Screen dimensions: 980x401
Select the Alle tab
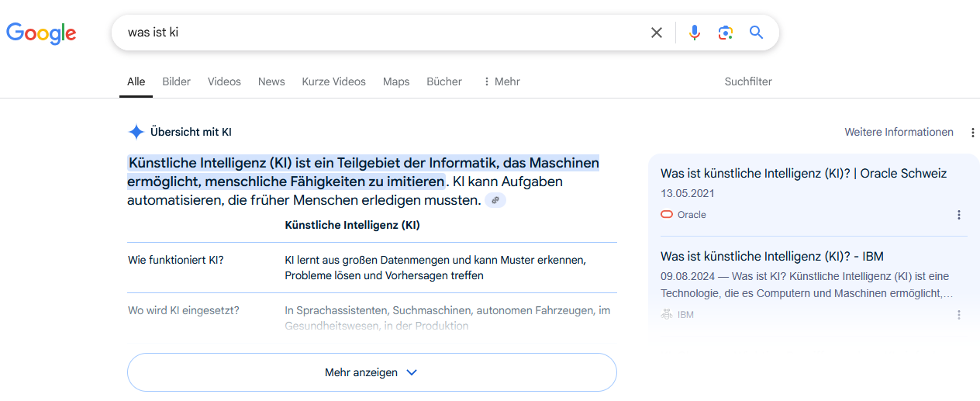136,81
